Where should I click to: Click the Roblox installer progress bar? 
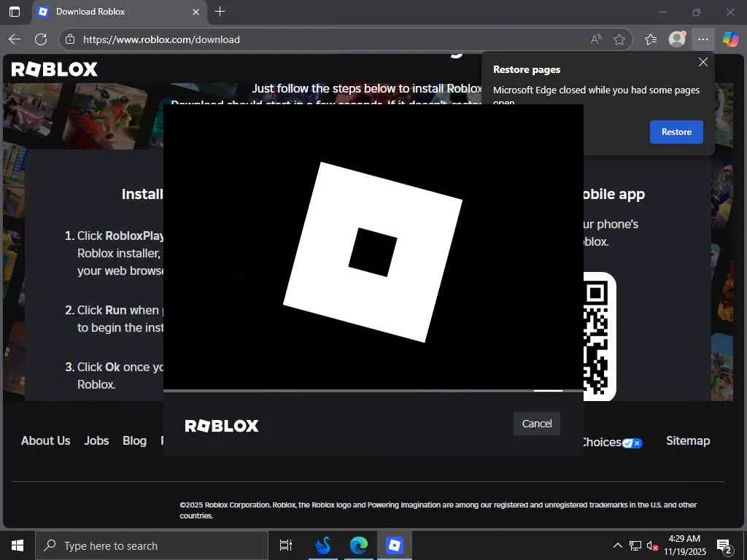click(x=373, y=391)
